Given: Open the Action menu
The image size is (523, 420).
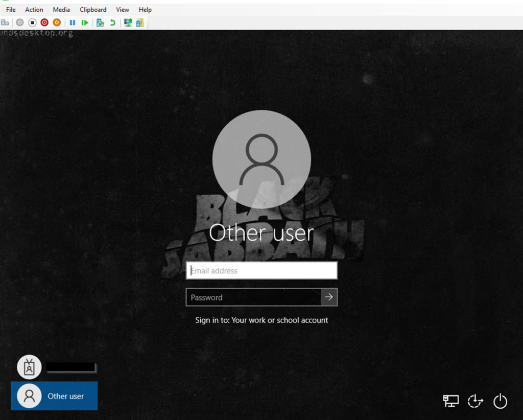Looking at the screenshot, I should pos(34,10).
